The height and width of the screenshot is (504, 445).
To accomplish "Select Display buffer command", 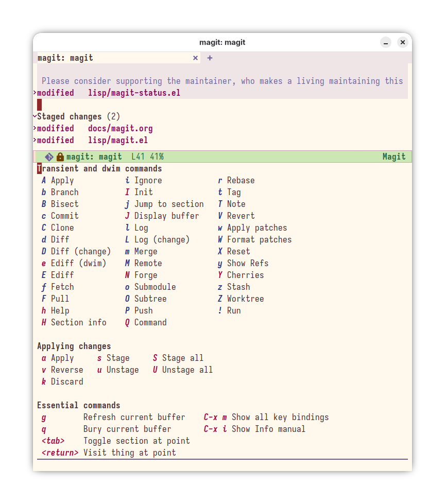I will click(162, 216).
